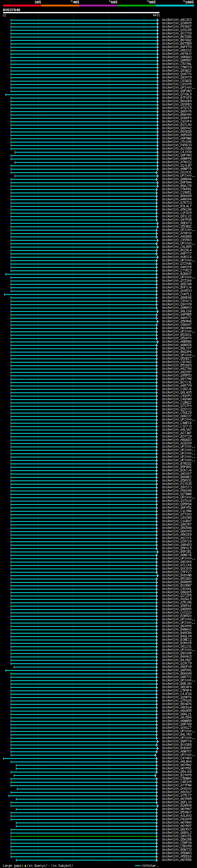Click hit UniRef100_C5XYN1
Image resolution: width=197 pixels, height=868 pixels.
(177, 64)
